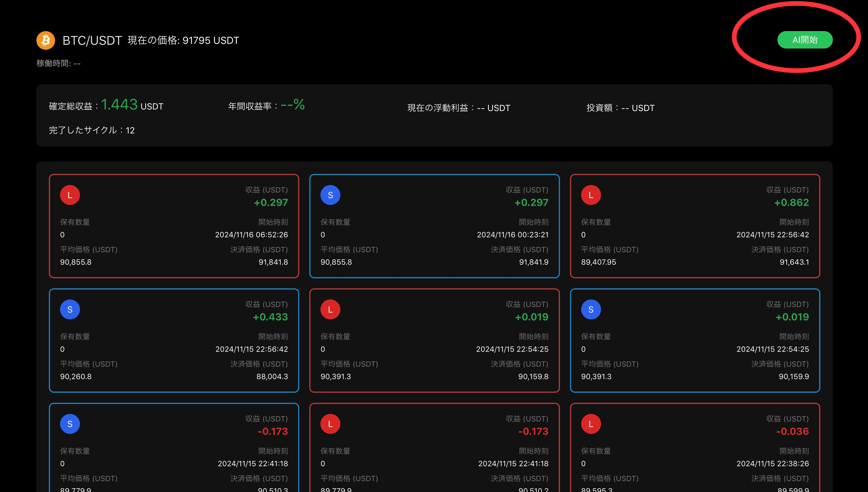This screenshot has width=868, height=492.
Task: Click the L icon on card with 決済価格 90,510.2
Action: tap(330, 424)
